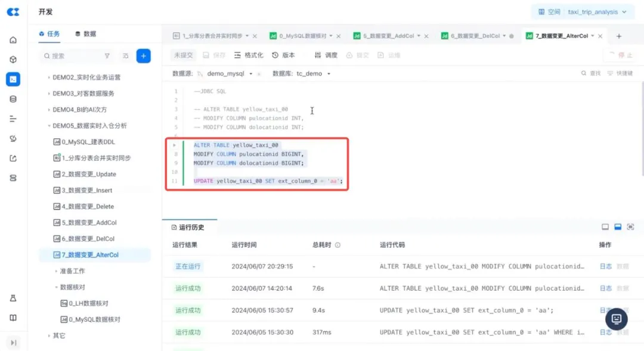Viewport: 644px width, 351px height.
Task: Click the 搜索 search input field
Action: click(x=72, y=56)
